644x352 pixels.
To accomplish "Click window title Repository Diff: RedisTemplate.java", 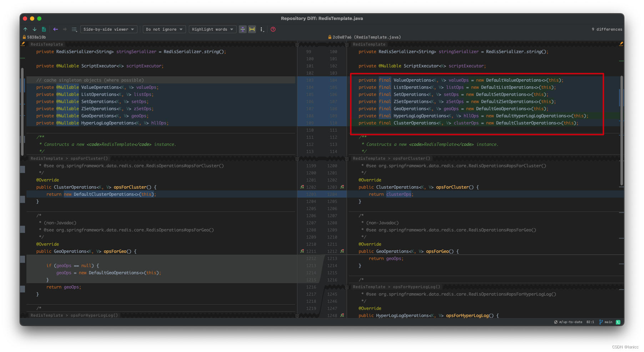I will (322, 18).
